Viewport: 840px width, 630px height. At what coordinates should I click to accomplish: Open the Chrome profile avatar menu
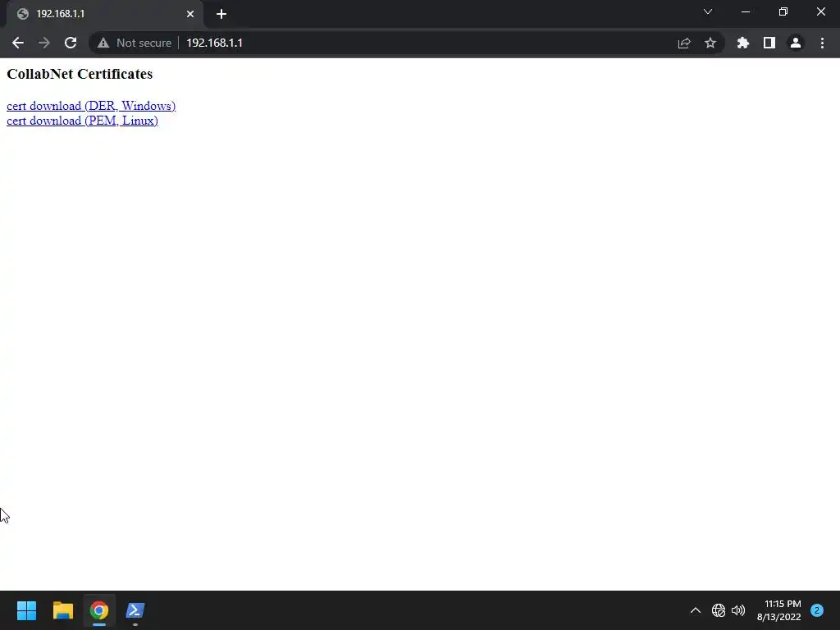(x=796, y=43)
